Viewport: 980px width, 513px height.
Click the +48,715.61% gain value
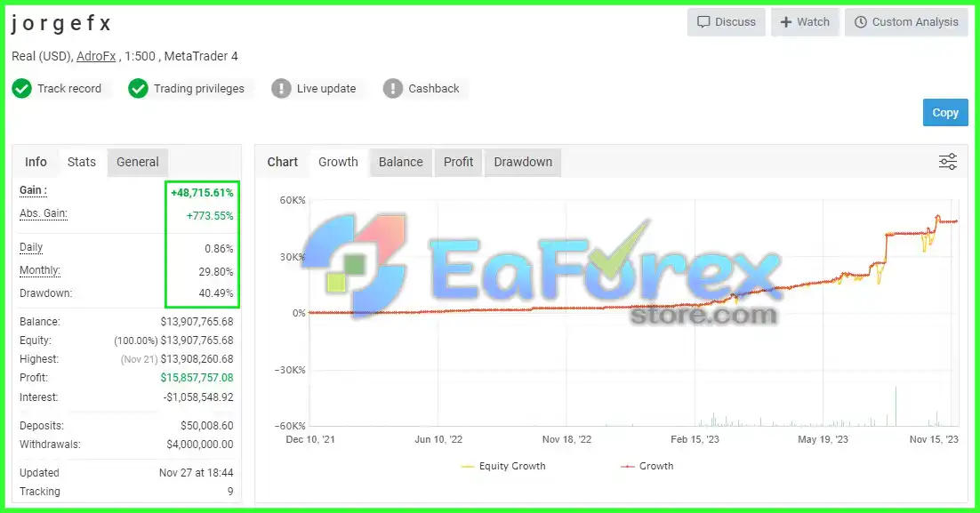pyautogui.click(x=202, y=192)
